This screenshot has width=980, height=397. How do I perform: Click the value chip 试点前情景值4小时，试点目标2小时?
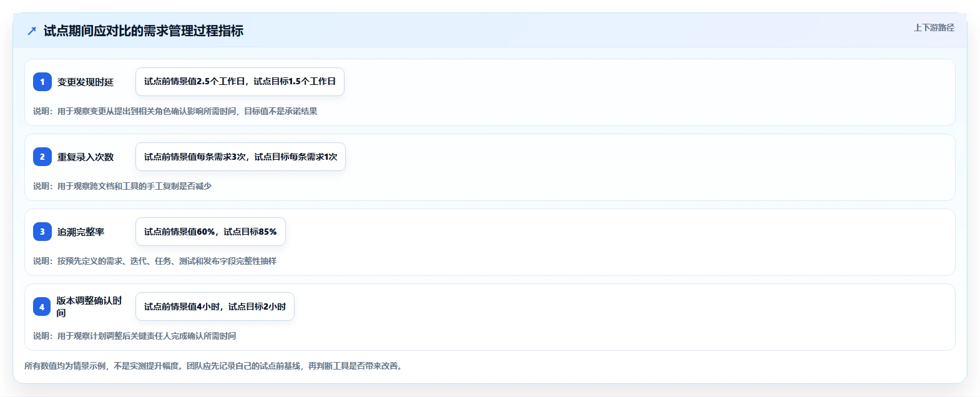coord(215,306)
